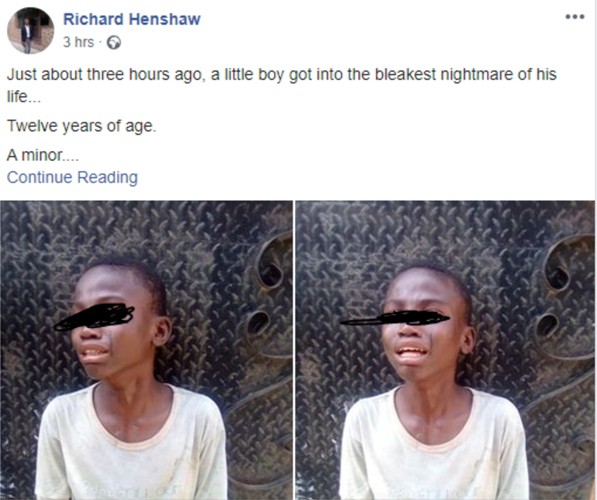
Task: Click the black scribble in the left photo
Action: (x=94, y=317)
